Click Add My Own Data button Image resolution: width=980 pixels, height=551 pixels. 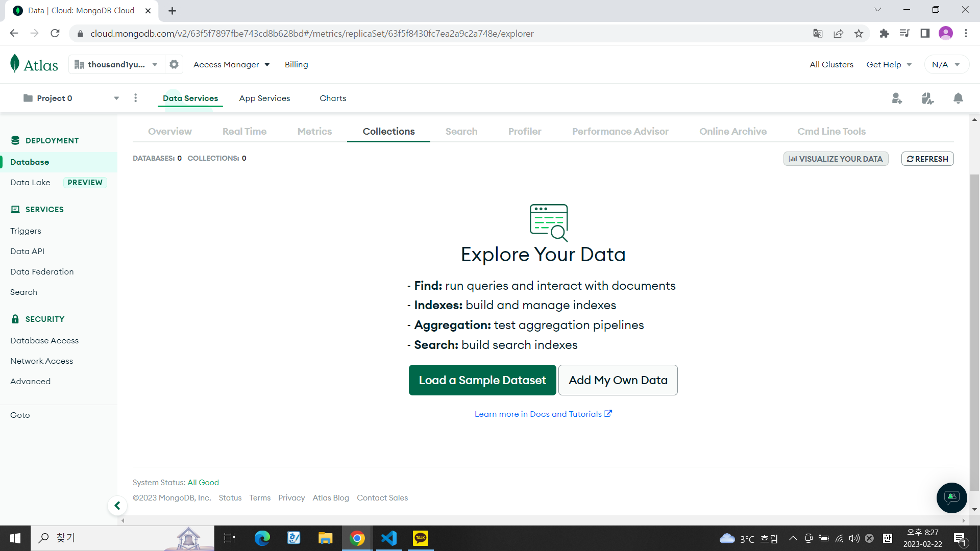click(618, 380)
